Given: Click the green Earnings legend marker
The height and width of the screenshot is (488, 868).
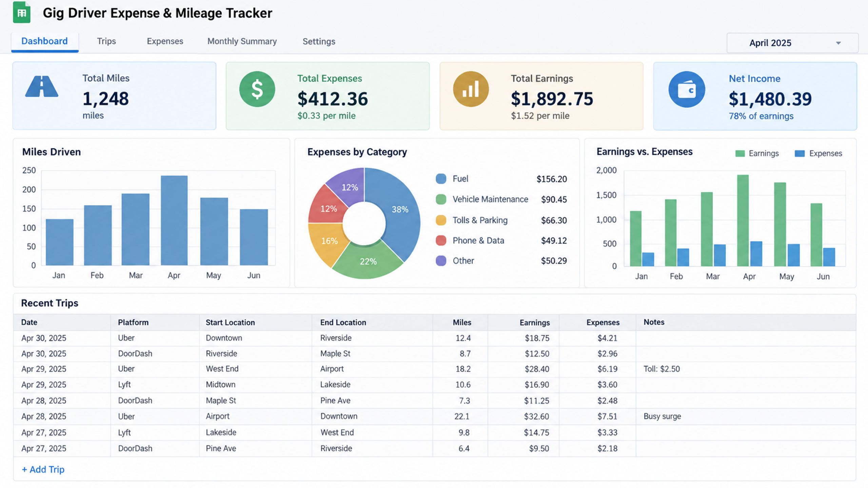Looking at the screenshot, I should click(740, 154).
